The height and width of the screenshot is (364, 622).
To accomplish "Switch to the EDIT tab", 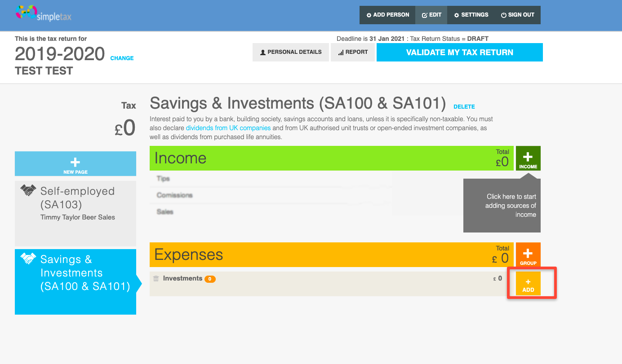I will (x=431, y=15).
